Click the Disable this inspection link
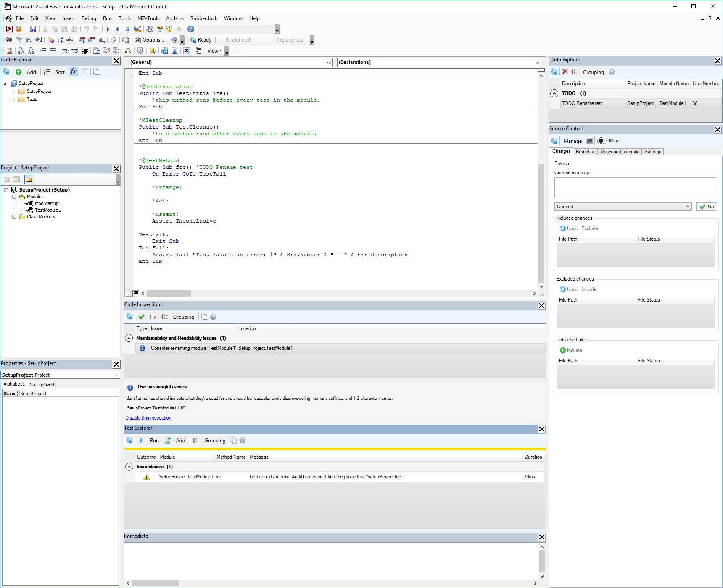723x588 pixels. click(148, 418)
